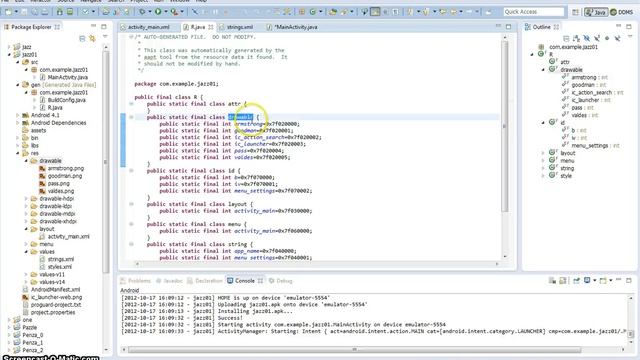The height and width of the screenshot is (360, 640).
Task: Minimize the Package Explorer panel
Action: point(93,26)
